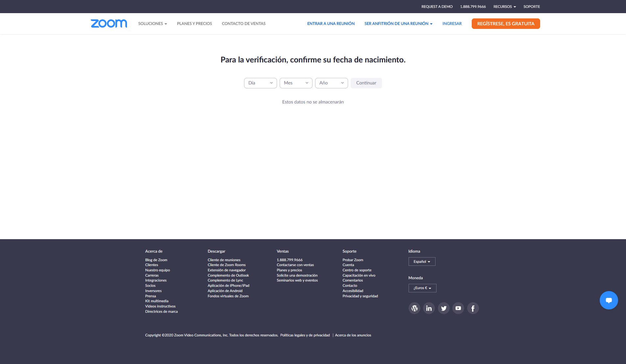
Task: Open Solicite una demostración link
Action: pos(297,275)
